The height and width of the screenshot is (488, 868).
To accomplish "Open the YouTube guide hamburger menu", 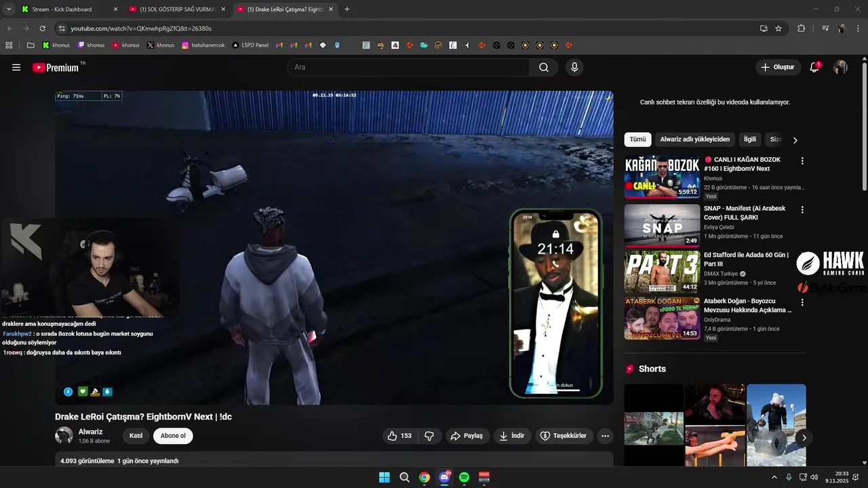I will 16,67.
